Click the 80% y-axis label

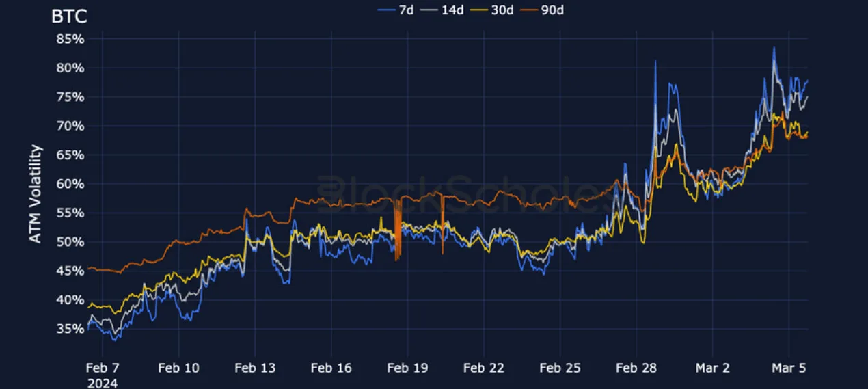[70, 68]
